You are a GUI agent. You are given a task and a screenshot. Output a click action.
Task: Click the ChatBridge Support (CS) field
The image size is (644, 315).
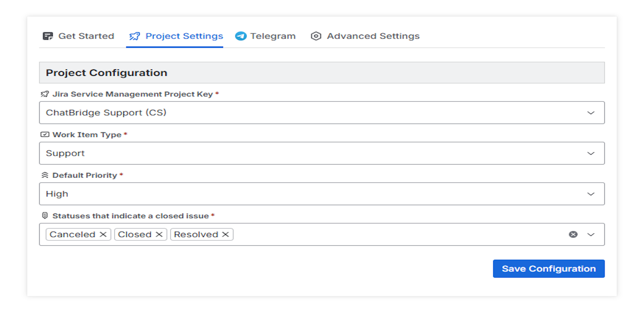coord(106,113)
